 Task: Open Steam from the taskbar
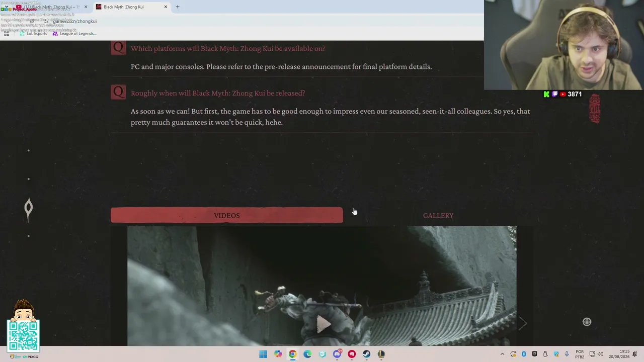coord(366,354)
